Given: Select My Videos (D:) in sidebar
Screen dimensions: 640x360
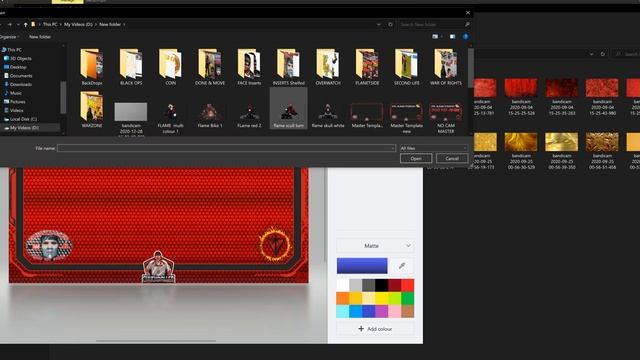Looking at the screenshot, I should [21, 128].
